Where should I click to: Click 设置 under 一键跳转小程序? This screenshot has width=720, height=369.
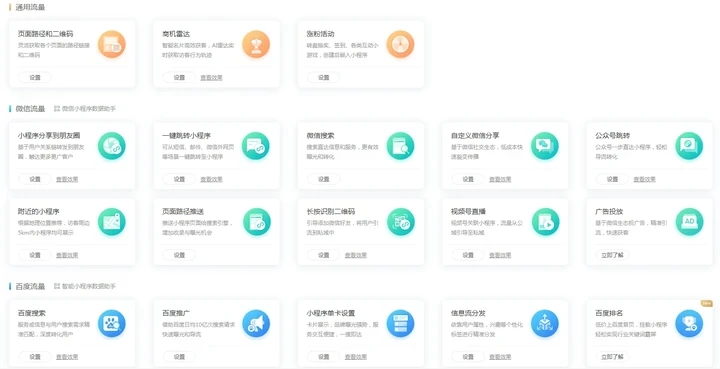click(x=179, y=179)
